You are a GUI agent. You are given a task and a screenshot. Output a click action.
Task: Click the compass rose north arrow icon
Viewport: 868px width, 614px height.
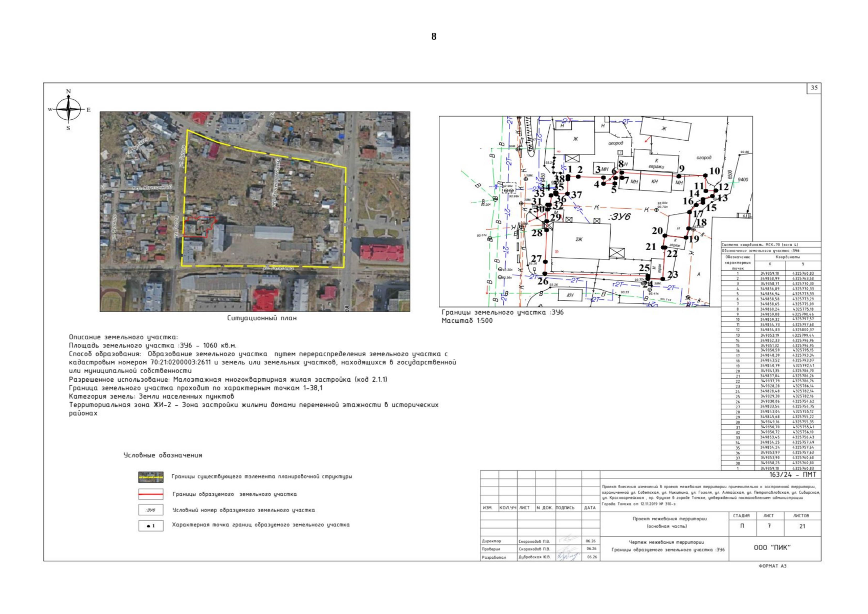point(69,109)
